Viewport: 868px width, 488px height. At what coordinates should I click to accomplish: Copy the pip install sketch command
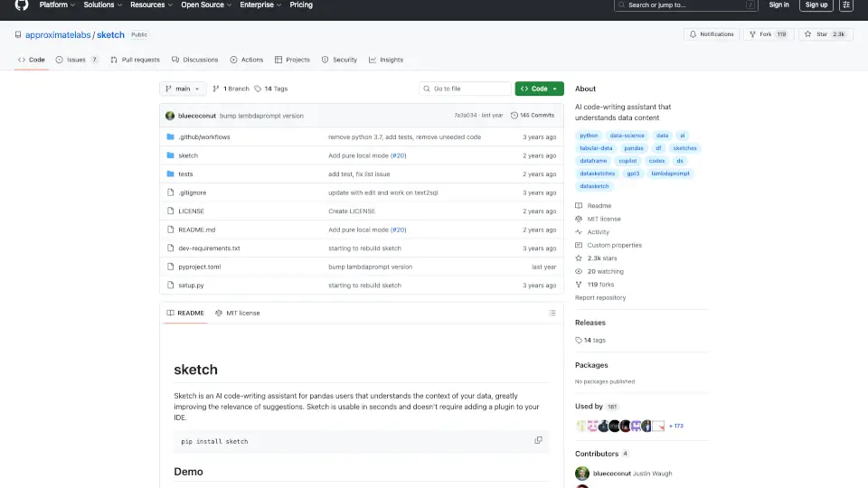(538, 440)
